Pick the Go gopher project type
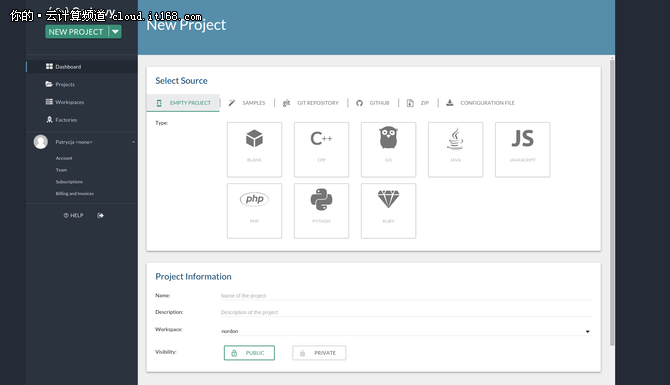 pos(388,150)
